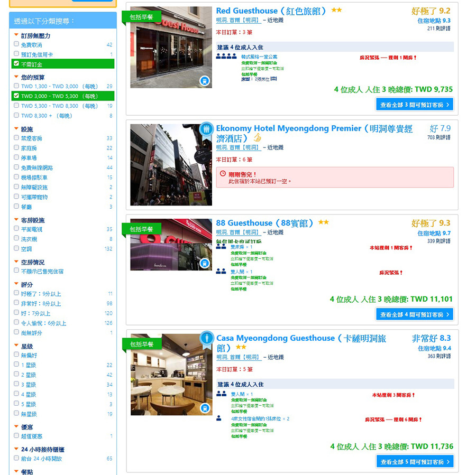
Task: Check the 平面電視 room facility
Action: 16,228
